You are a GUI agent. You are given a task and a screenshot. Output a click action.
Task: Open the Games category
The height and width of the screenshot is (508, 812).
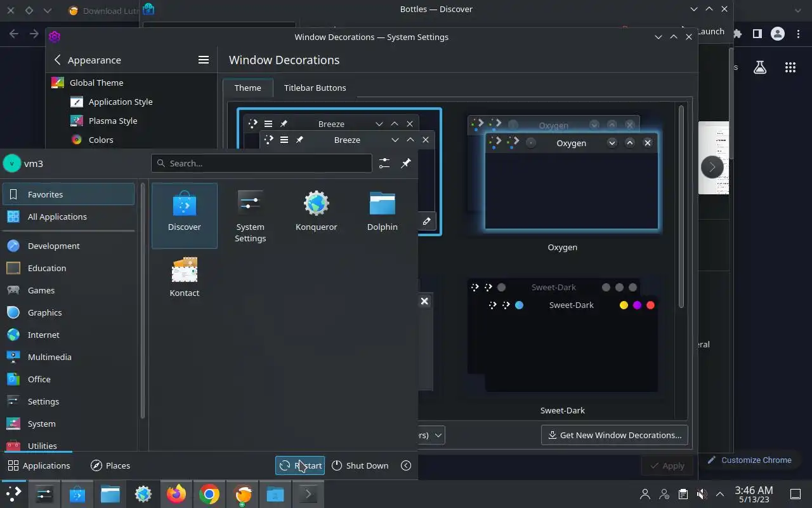click(69, 290)
